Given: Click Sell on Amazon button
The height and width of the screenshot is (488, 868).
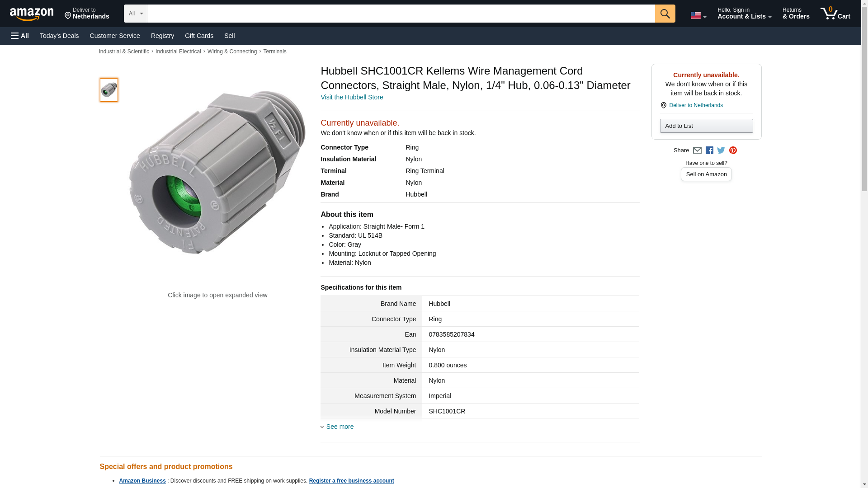Looking at the screenshot, I should (x=706, y=174).
